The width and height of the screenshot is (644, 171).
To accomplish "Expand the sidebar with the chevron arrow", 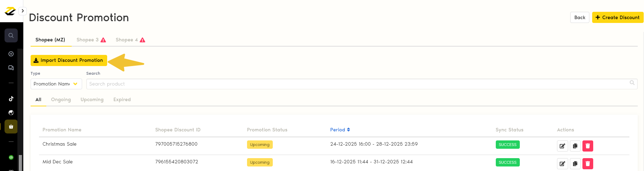I will tap(23, 11).
